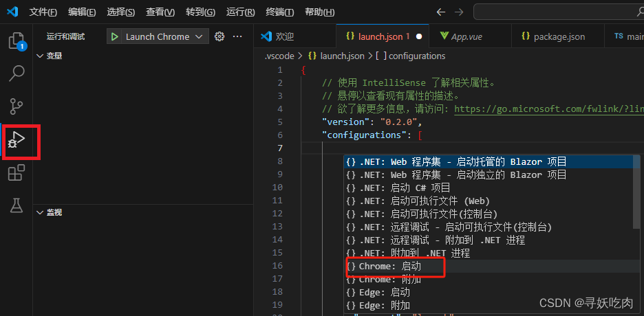The height and width of the screenshot is (316, 644).
Task: Click the unsaved dot on launch.json tab
Action: [x=419, y=36]
